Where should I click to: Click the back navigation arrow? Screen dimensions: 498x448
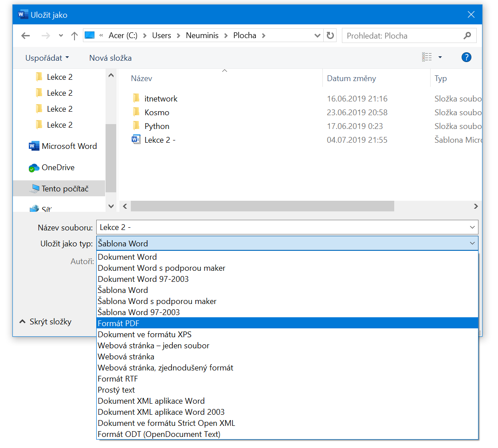26,36
